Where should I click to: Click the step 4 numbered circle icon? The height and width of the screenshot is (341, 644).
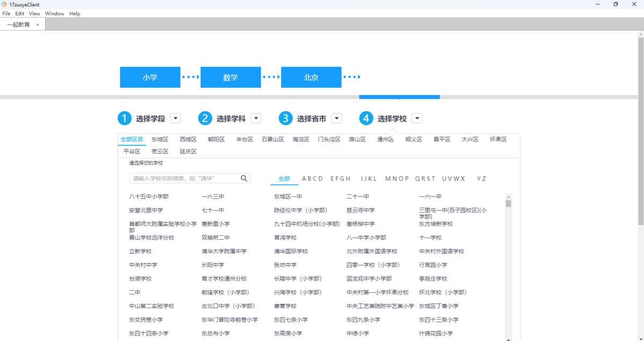[x=366, y=118]
